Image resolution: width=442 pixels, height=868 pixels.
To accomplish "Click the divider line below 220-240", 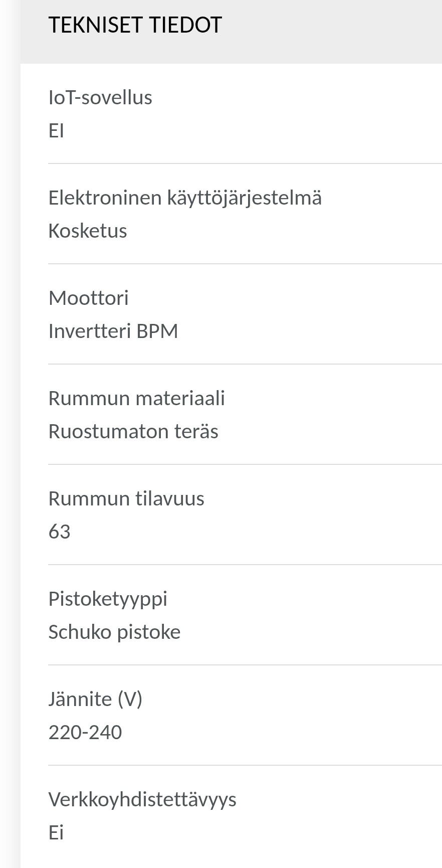I will click(x=245, y=765).
